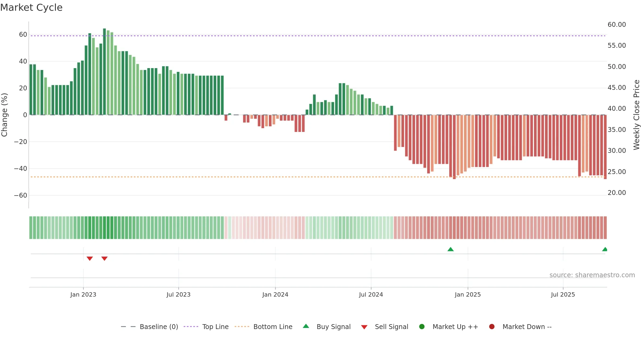Viewport: 644px width, 362px height.
Task: Click the 20.00 right axis value
Action: click(x=617, y=193)
